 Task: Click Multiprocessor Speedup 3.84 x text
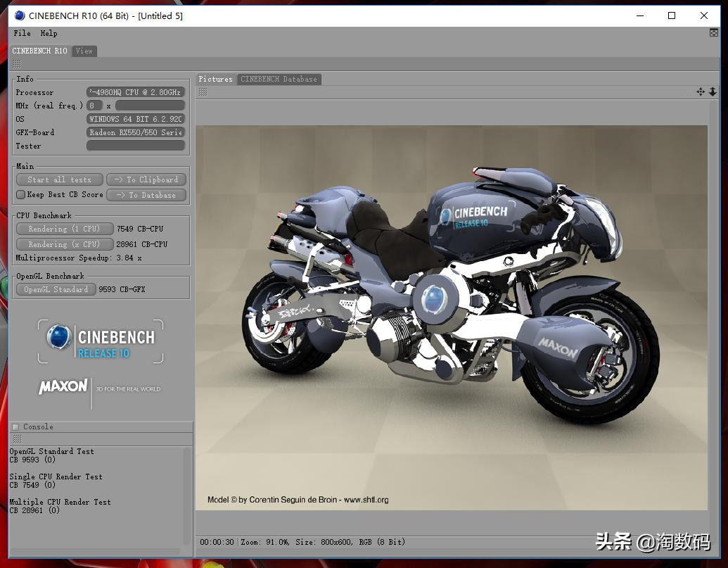[x=79, y=258]
